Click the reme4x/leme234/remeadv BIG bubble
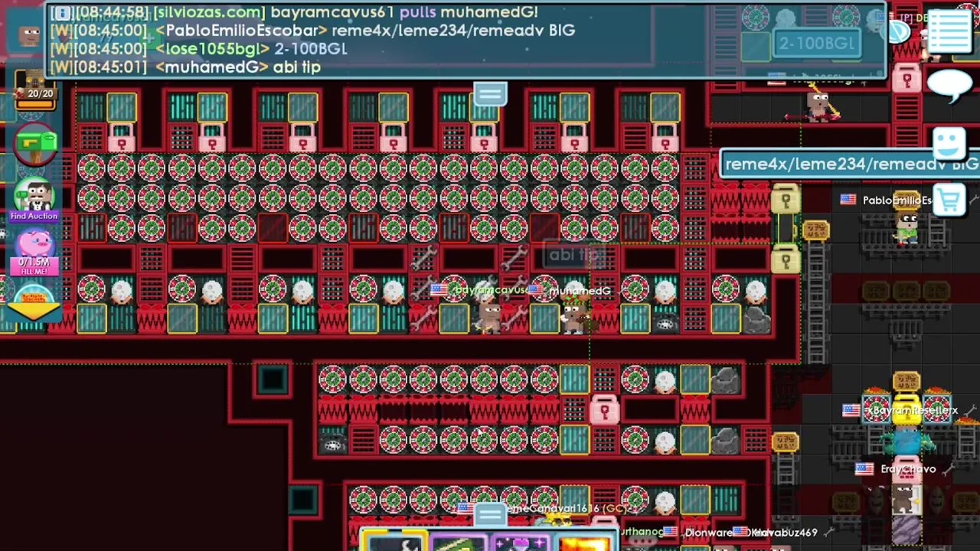Screen dimensions: 980x551 point(850,164)
